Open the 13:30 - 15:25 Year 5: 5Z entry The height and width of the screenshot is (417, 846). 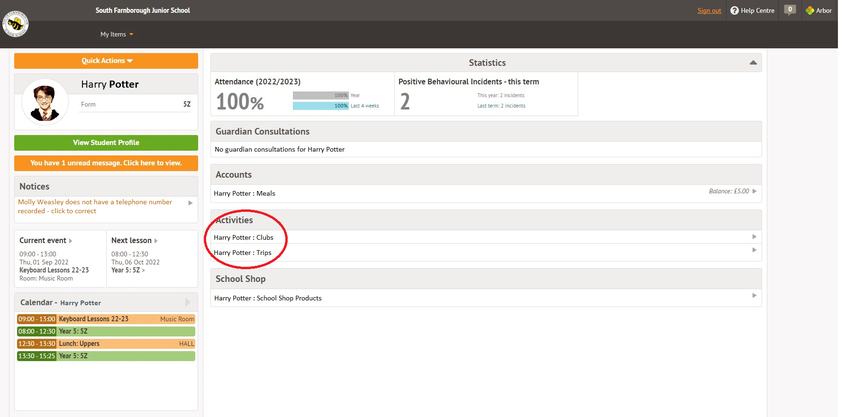(106, 356)
